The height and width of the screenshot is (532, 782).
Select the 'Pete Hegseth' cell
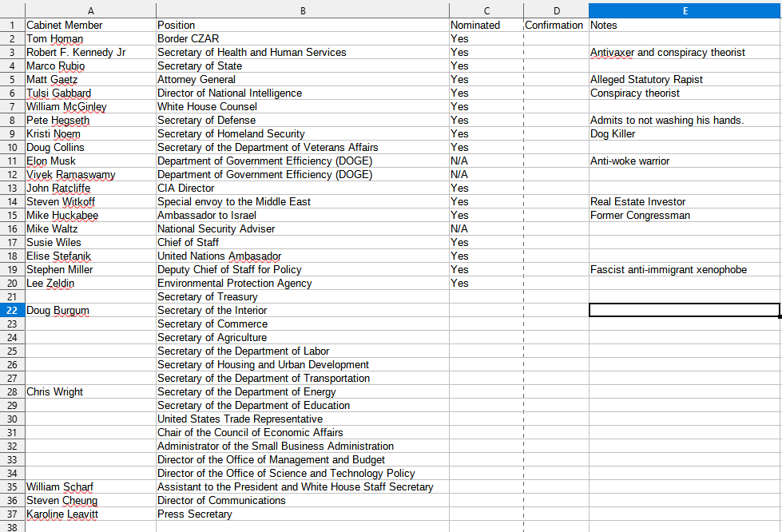pyautogui.click(x=90, y=120)
